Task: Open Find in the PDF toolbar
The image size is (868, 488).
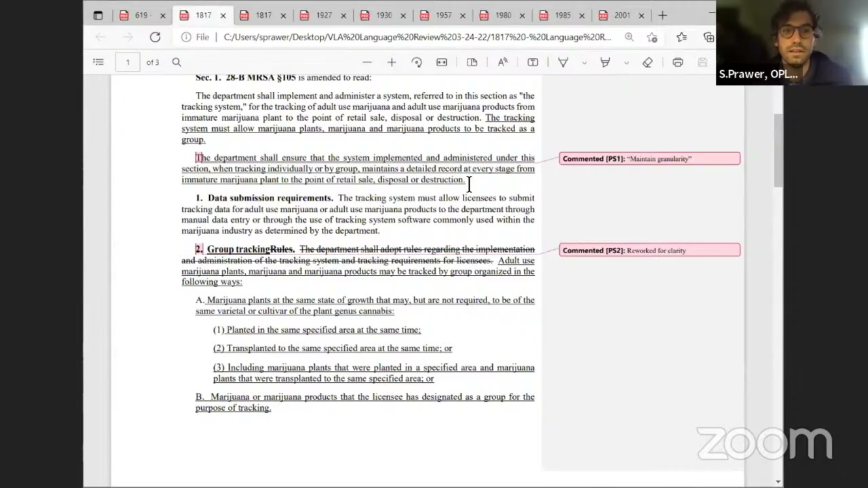Action: point(176,62)
